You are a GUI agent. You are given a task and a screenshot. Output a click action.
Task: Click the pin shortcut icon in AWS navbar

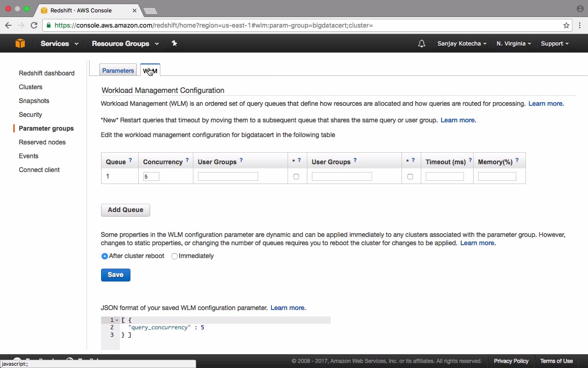coord(174,43)
